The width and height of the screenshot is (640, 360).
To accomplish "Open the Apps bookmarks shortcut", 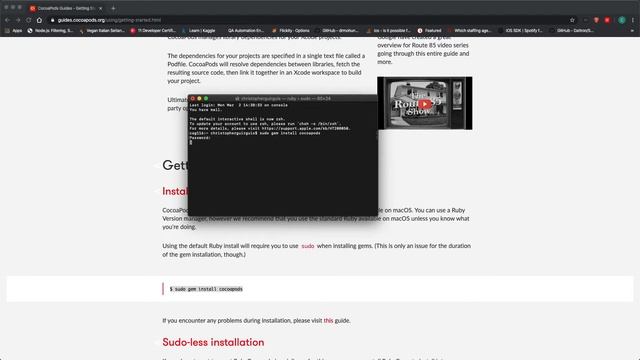I will coord(13,31).
